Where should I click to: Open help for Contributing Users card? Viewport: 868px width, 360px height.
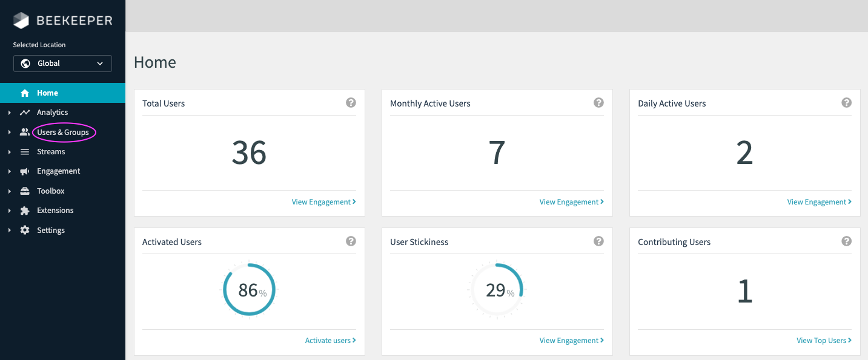[x=846, y=241]
